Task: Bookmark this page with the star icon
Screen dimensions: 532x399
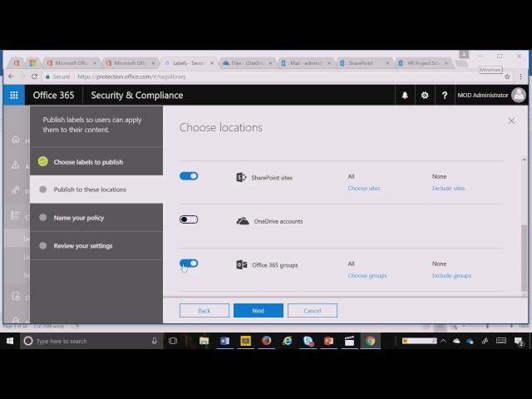Action: pos(507,76)
